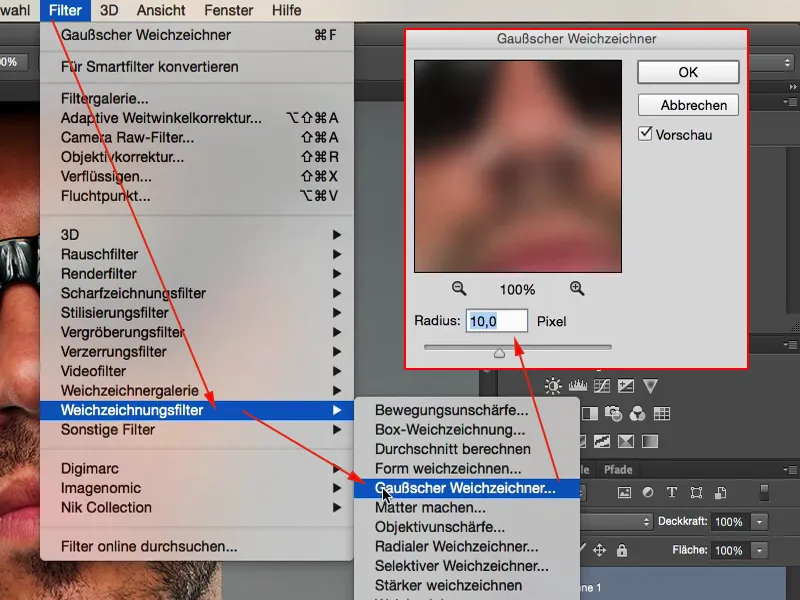Choose Radialer Weichzeichner... entry
800x600 pixels.
(x=467, y=546)
